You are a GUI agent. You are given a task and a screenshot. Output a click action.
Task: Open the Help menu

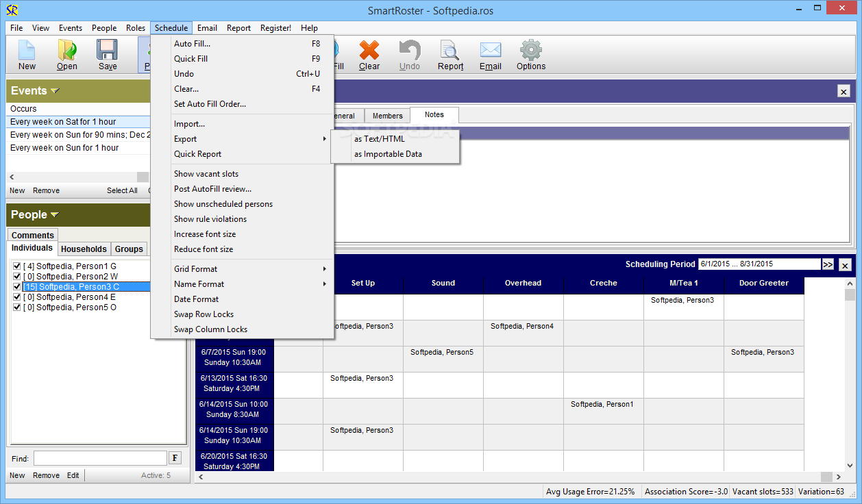[309, 28]
